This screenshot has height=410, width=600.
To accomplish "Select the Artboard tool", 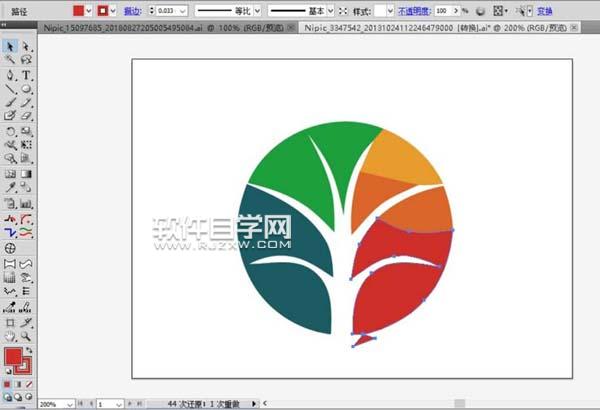I will pos(10,323).
